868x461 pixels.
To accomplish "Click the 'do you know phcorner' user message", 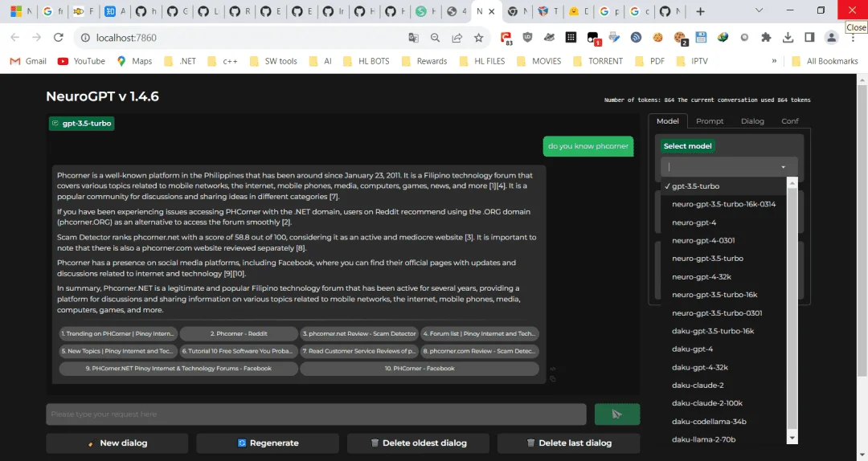I will coord(588,146).
